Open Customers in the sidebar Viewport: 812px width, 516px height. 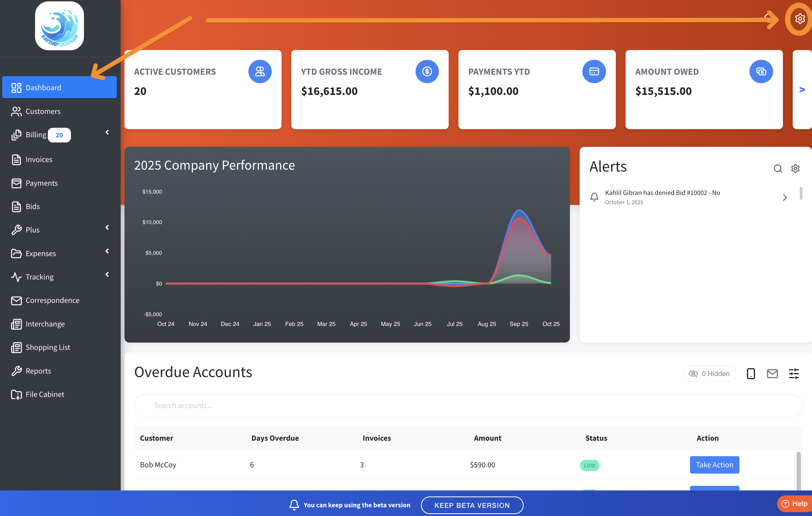click(43, 111)
